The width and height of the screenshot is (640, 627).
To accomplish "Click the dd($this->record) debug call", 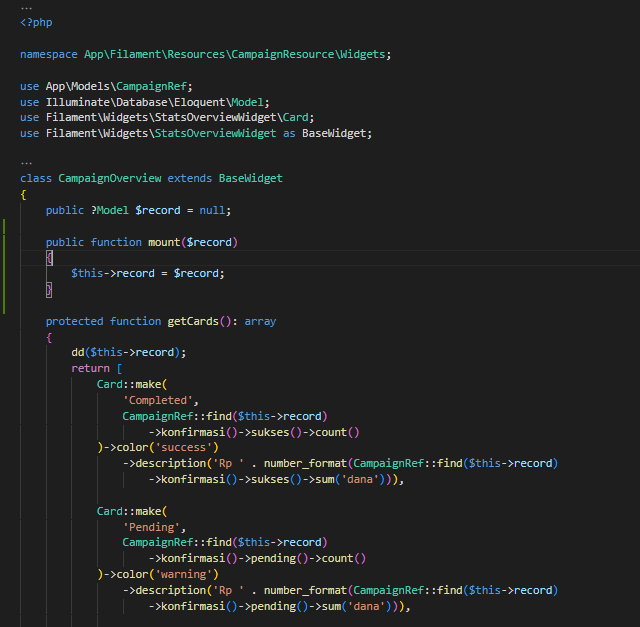I will point(129,352).
